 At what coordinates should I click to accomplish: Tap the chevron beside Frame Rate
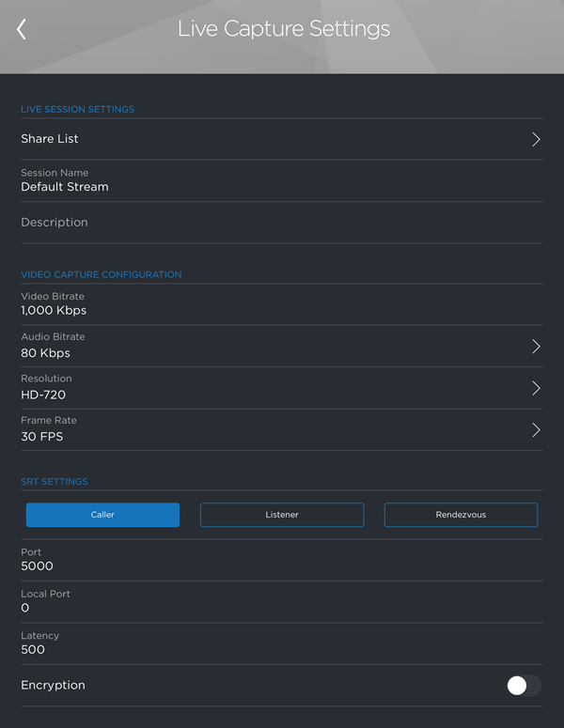pos(536,429)
